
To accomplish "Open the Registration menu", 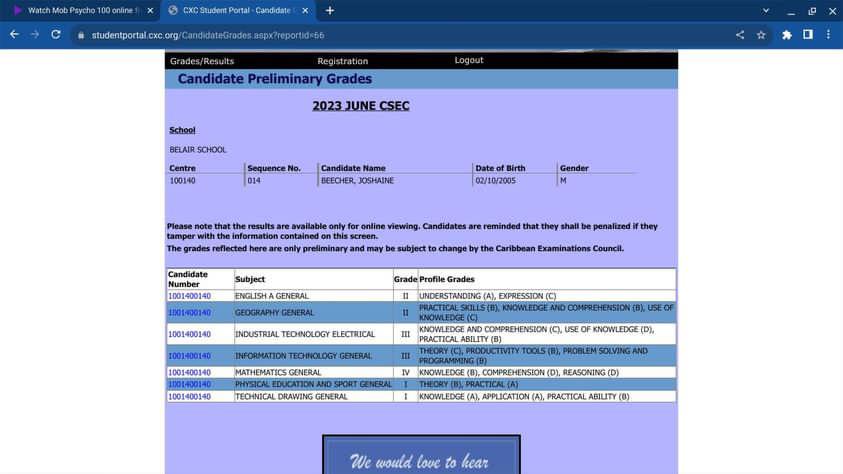I will 342,61.
